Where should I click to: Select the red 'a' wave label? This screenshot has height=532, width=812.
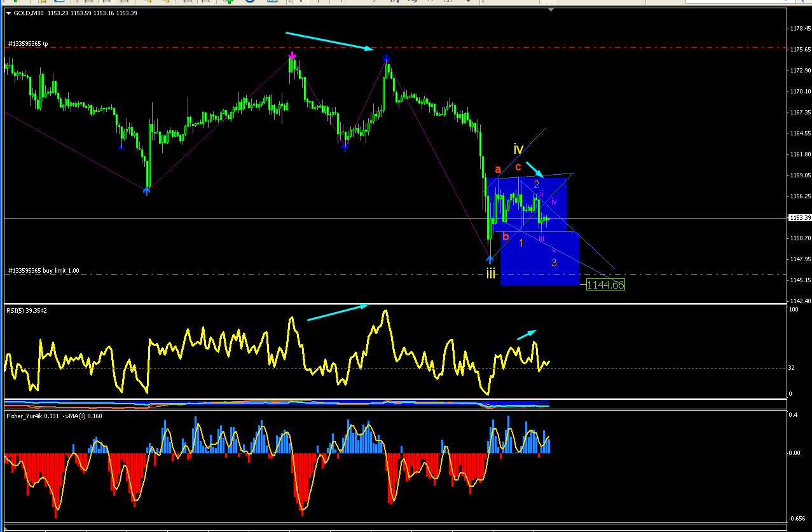498,170
